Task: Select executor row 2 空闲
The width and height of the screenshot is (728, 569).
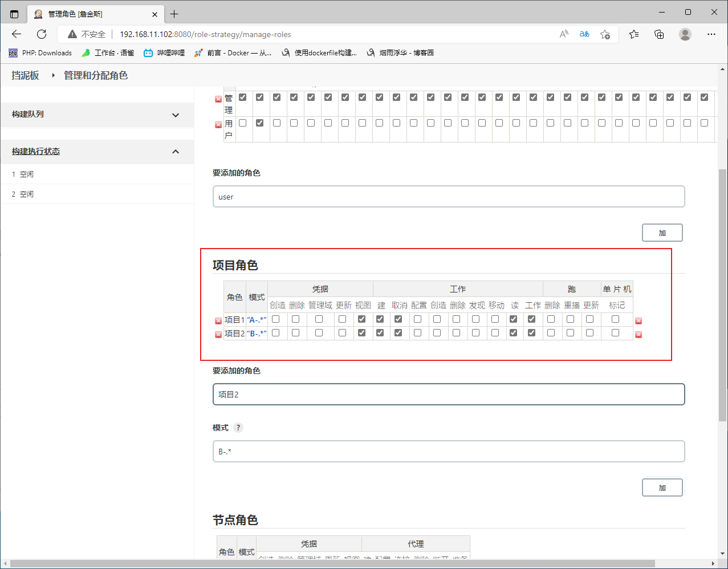Action: click(97, 194)
